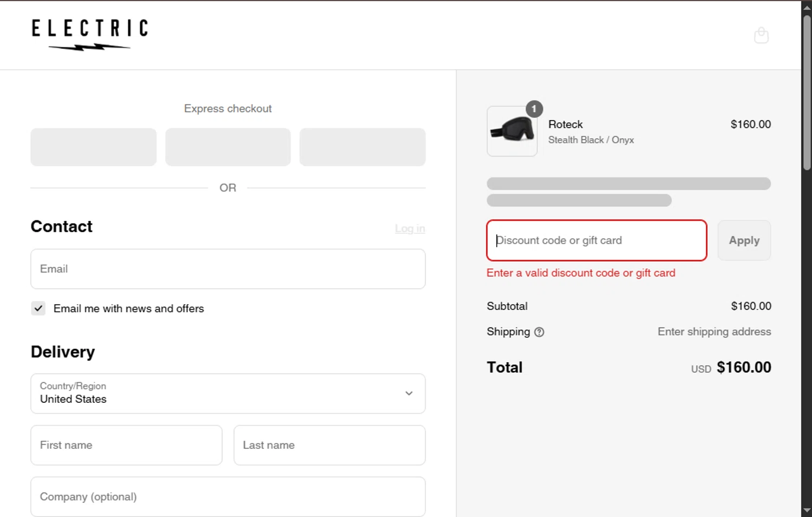This screenshot has height=517, width=812.
Task: Click the Contact section heading
Action: 61,226
